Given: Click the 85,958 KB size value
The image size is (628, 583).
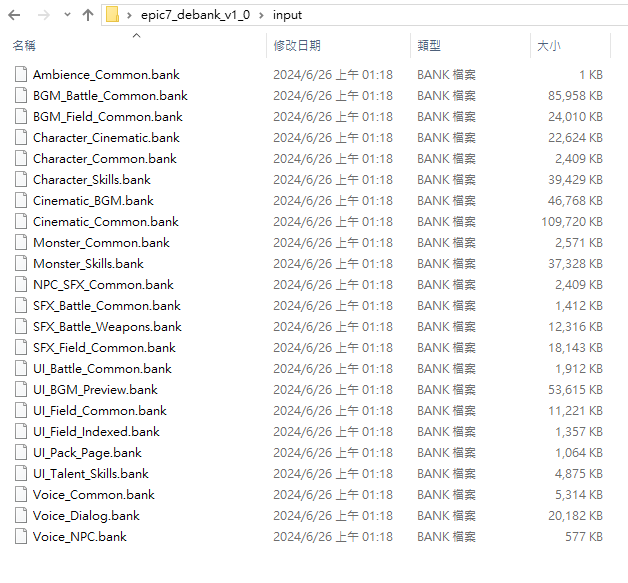Looking at the screenshot, I should coord(576,96).
